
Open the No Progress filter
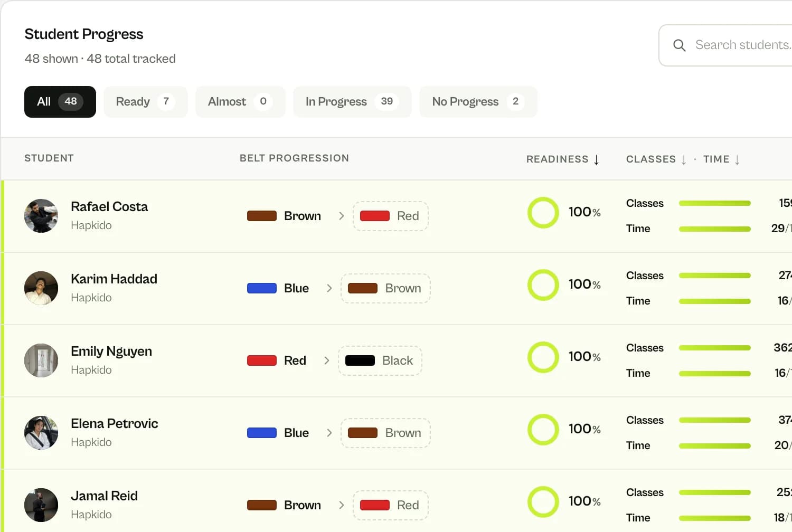click(478, 102)
